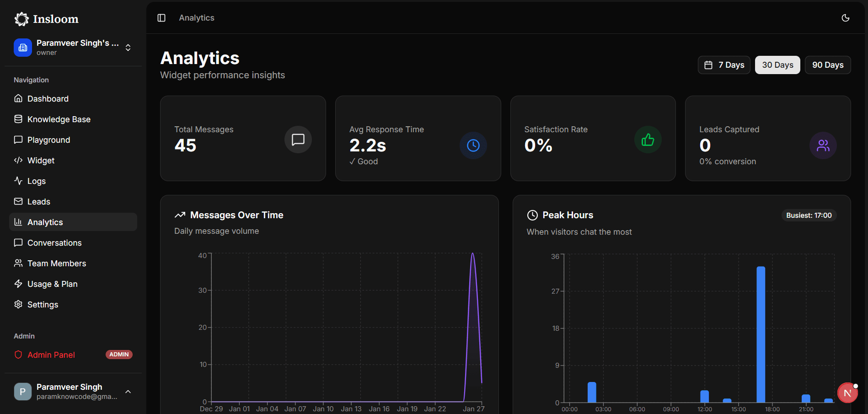Expand the workspace switcher chevrons
This screenshot has width=868, height=414.
point(128,48)
